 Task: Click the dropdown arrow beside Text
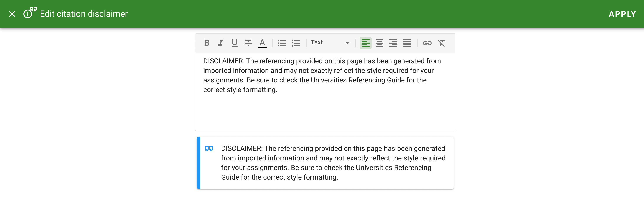tap(347, 43)
